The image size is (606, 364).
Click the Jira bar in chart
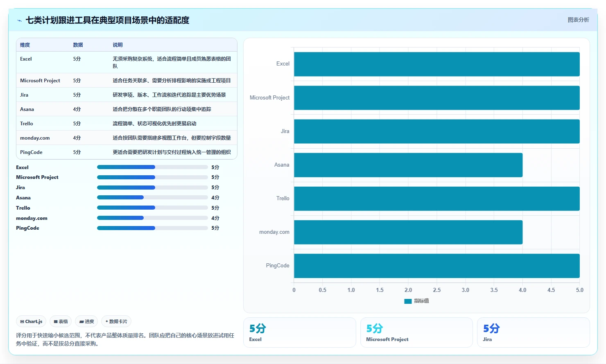(437, 131)
